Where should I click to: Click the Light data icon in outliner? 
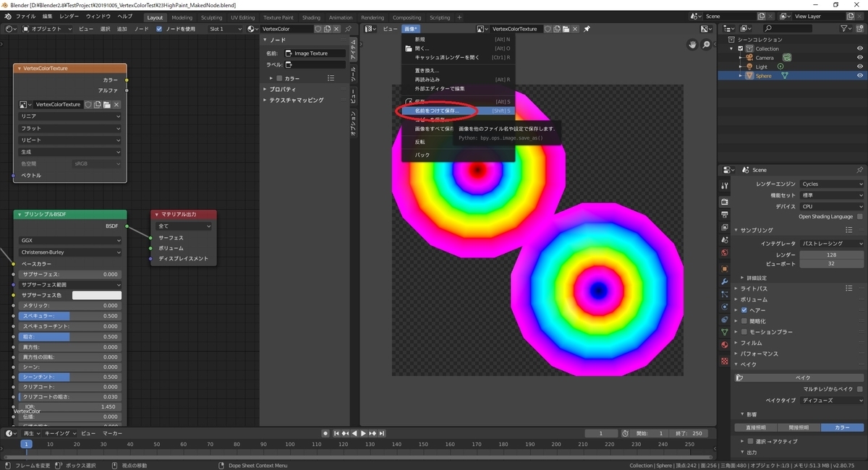click(x=780, y=67)
